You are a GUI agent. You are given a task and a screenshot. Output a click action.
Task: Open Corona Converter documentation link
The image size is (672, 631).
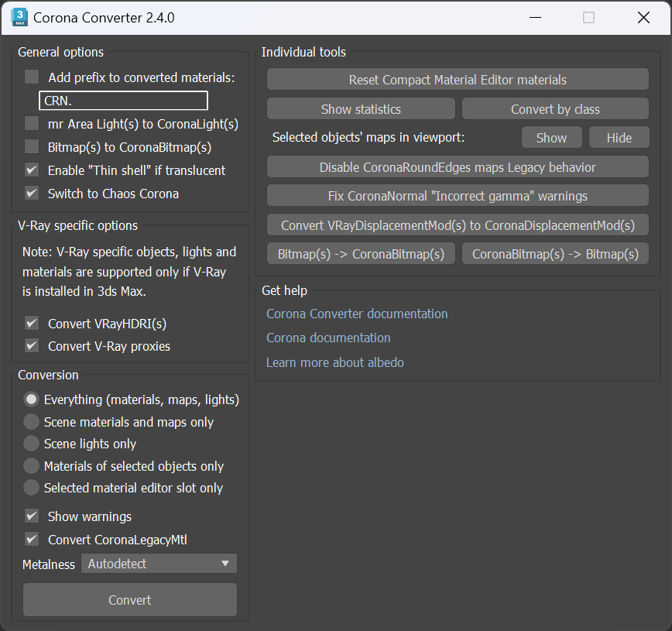click(x=357, y=314)
